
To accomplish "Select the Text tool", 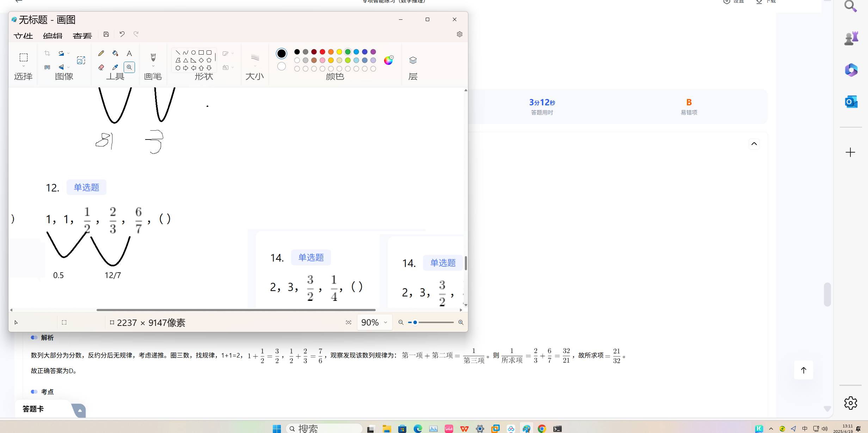I will 129,54.
